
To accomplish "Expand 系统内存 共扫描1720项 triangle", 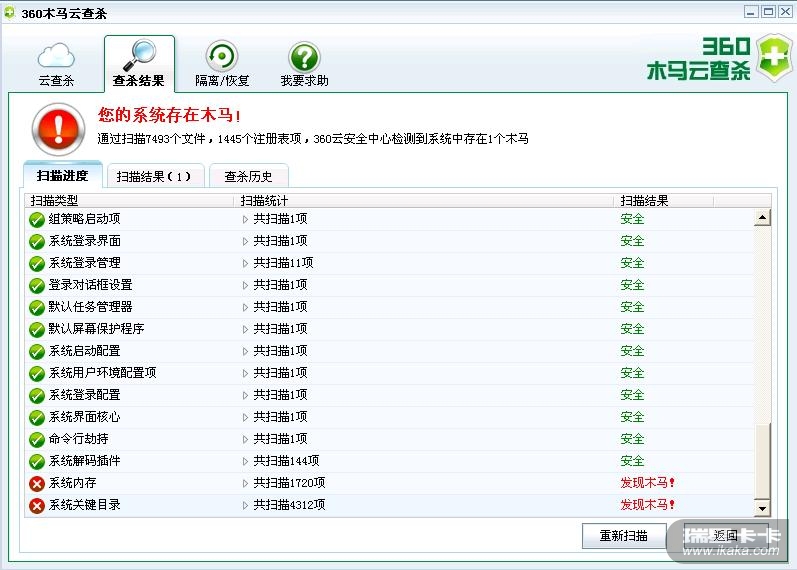I will (x=245, y=484).
